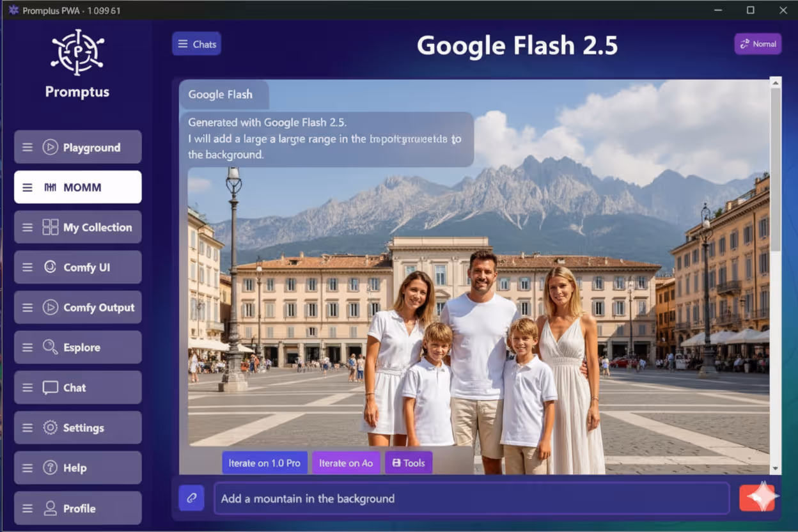Open the Esplore section
798x532 pixels.
pyautogui.click(x=78, y=347)
